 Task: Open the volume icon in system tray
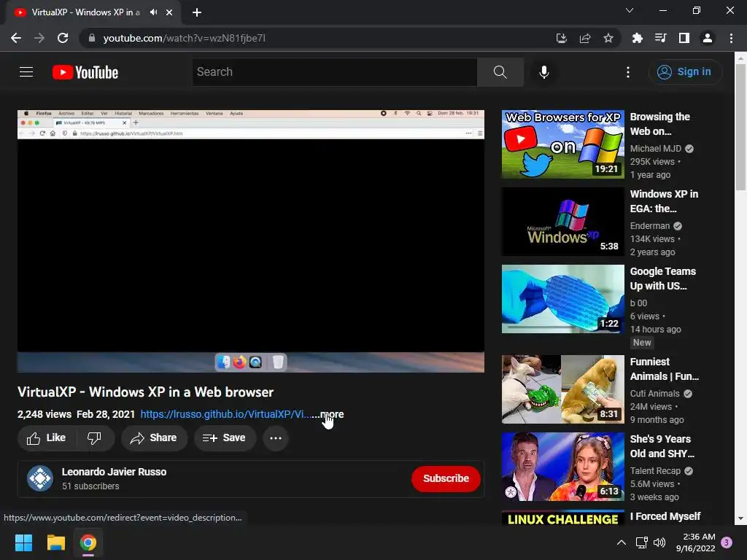tap(659, 542)
